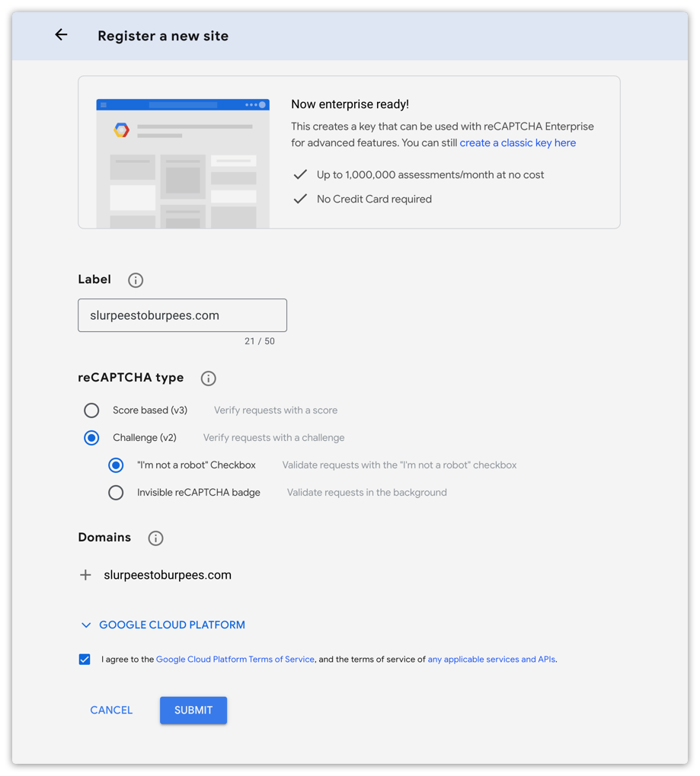Open the Domains info icon
This screenshot has width=700, height=776.
(x=155, y=538)
